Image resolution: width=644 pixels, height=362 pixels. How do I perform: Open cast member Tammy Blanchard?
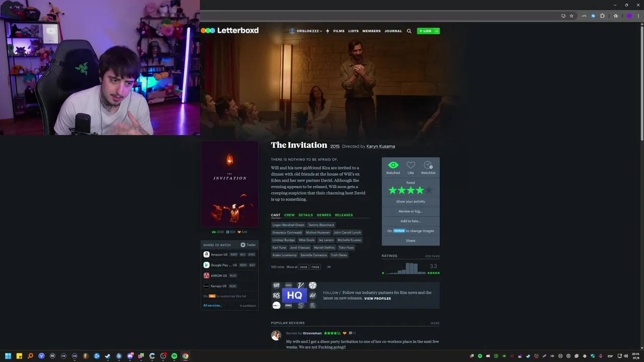321,225
